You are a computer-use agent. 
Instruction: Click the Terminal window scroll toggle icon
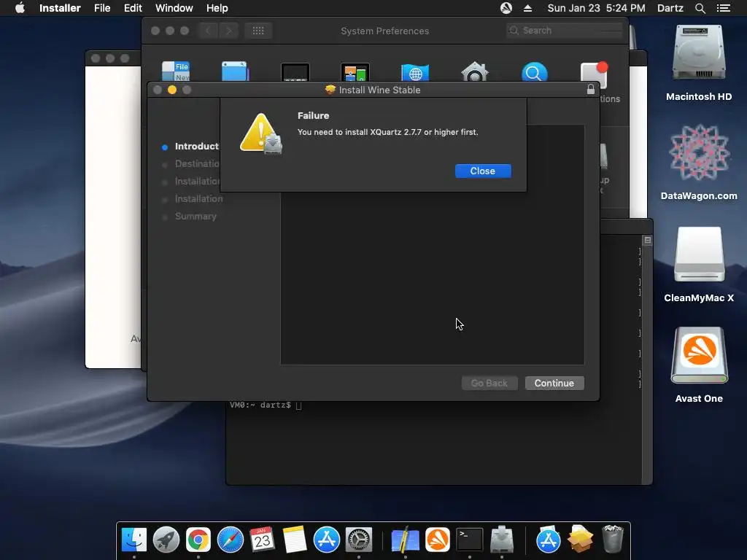tap(648, 240)
